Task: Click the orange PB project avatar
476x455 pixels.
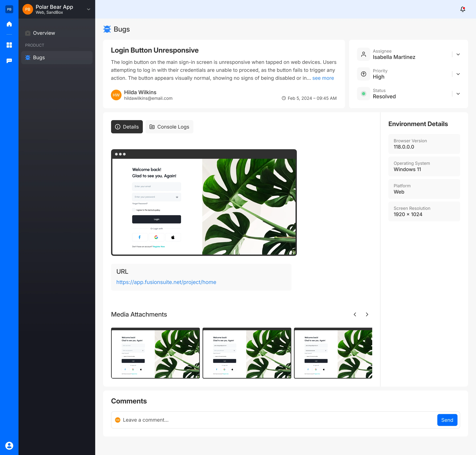Action: (x=28, y=9)
